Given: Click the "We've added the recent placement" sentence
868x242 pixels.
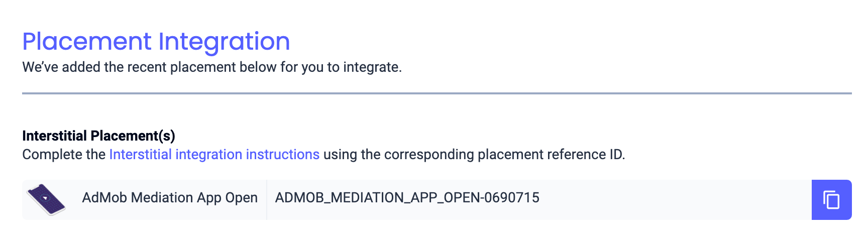Looking at the screenshot, I should click(211, 67).
